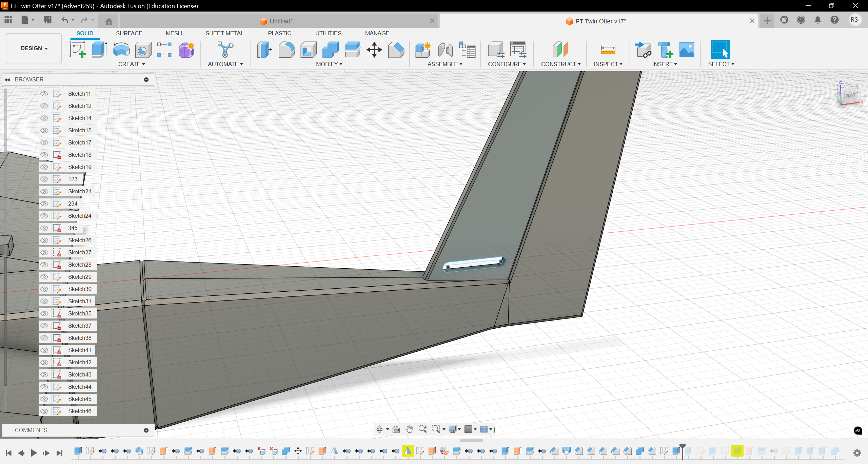Image resolution: width=868 pixels, height=464 pixels.
Task: Toggle visibility of Sketch46
Action: 44,411
